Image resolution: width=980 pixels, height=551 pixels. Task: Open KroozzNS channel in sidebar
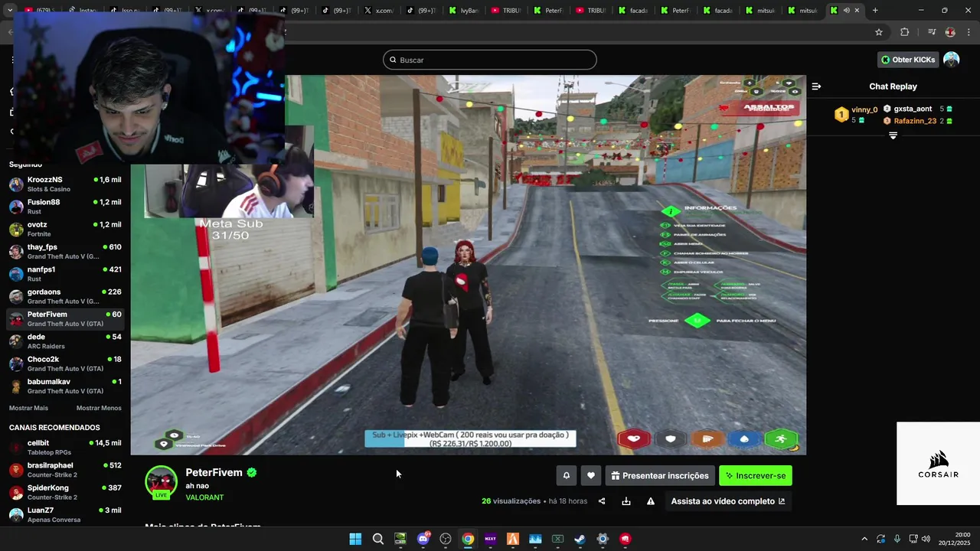[x=65, y=184]
